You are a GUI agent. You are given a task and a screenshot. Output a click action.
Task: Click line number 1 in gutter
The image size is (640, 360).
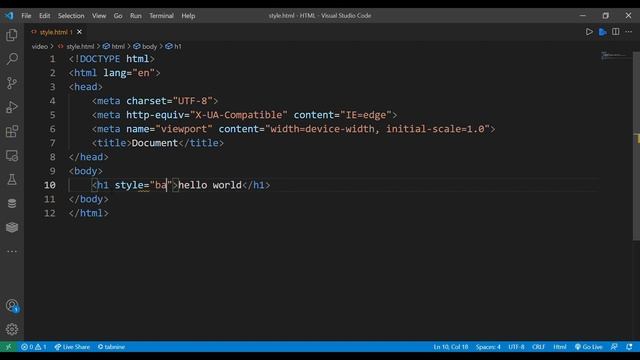pyautogui.click(x=52, y=59)
